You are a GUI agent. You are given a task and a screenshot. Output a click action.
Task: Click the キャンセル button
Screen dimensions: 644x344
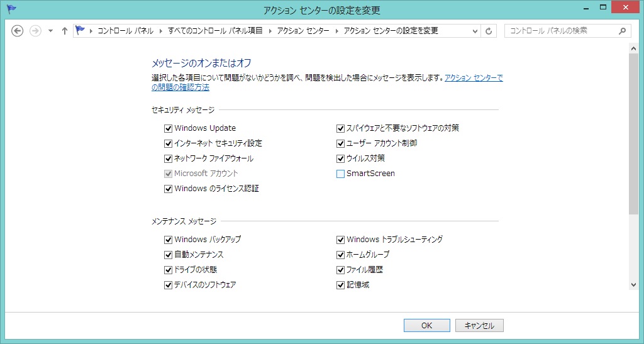coord(479,326)
